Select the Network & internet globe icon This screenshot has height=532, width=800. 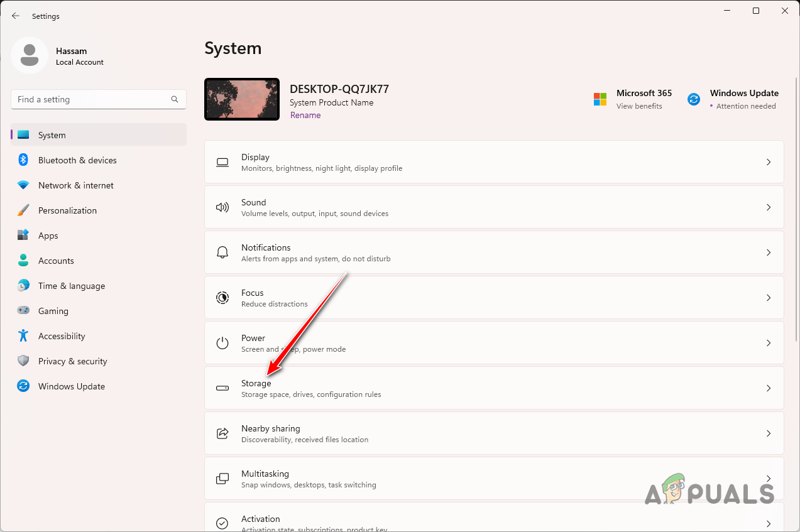tap(23, 185)
